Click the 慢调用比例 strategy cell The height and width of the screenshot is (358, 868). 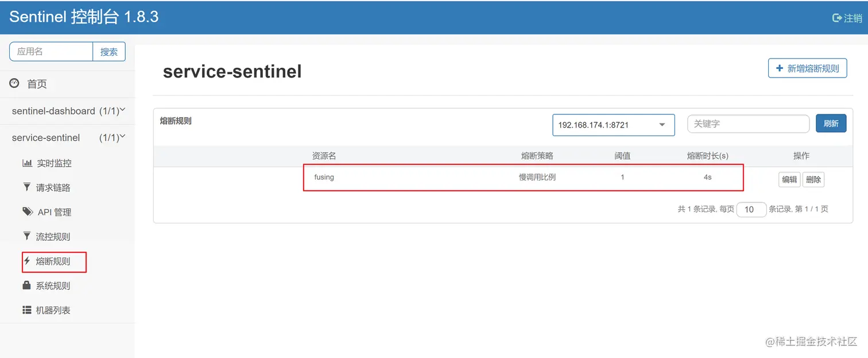click(537, 177)
